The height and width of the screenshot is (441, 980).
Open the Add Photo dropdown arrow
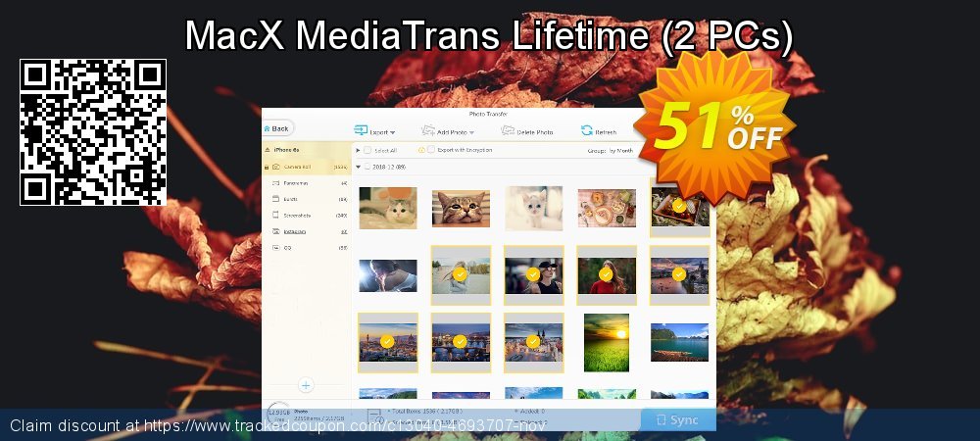click(471, 132)
